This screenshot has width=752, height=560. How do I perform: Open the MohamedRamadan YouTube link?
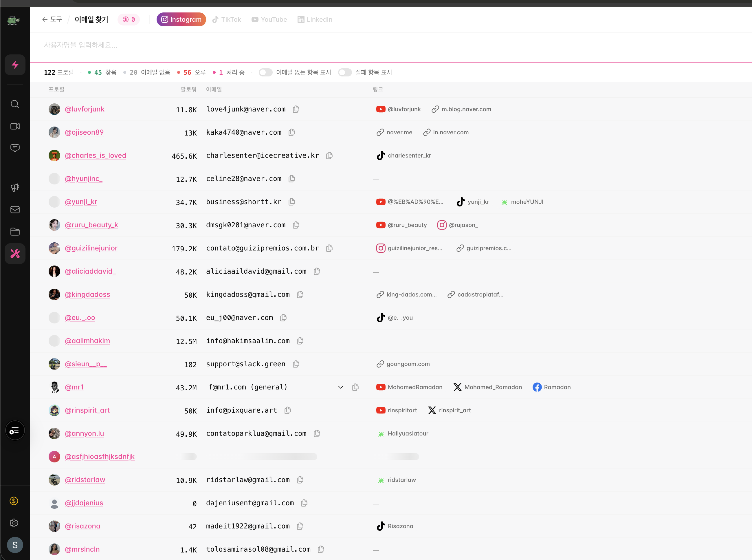pyautogui.click(x=409, y=387)
